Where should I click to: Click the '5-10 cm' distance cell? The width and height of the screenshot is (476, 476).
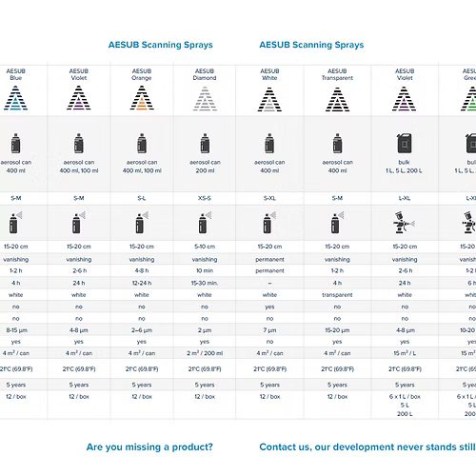[205, 247]
